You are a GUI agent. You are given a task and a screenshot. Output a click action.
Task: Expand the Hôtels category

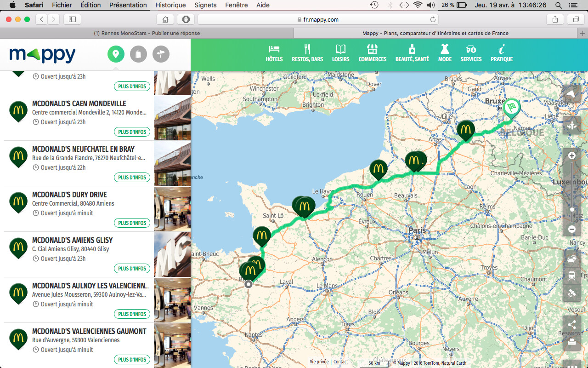274,53
